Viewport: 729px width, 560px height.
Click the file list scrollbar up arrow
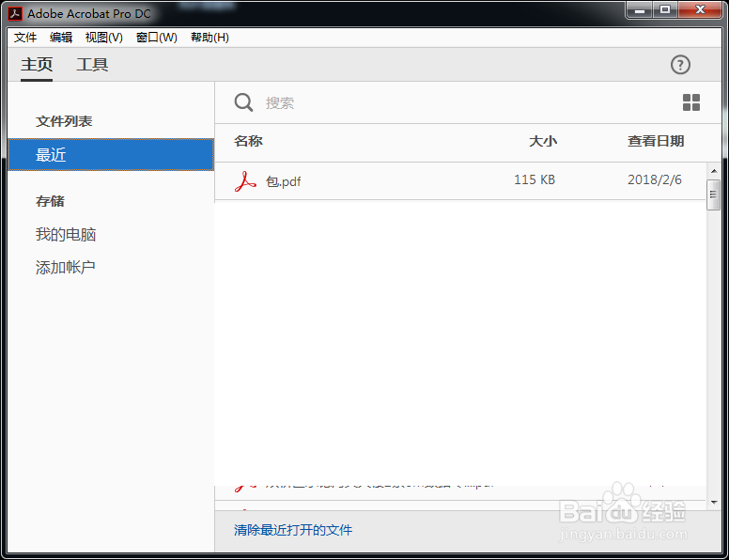(x=714, y=171)
